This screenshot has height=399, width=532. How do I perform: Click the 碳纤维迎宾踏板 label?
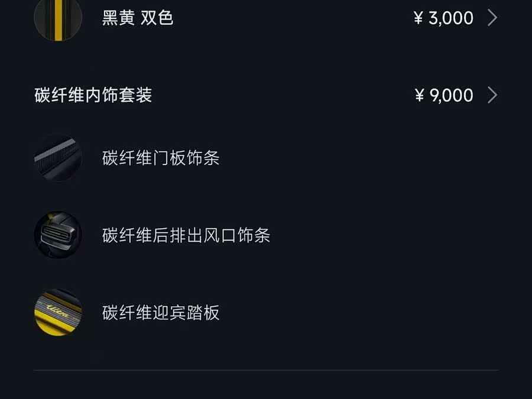tap(161, 313)
